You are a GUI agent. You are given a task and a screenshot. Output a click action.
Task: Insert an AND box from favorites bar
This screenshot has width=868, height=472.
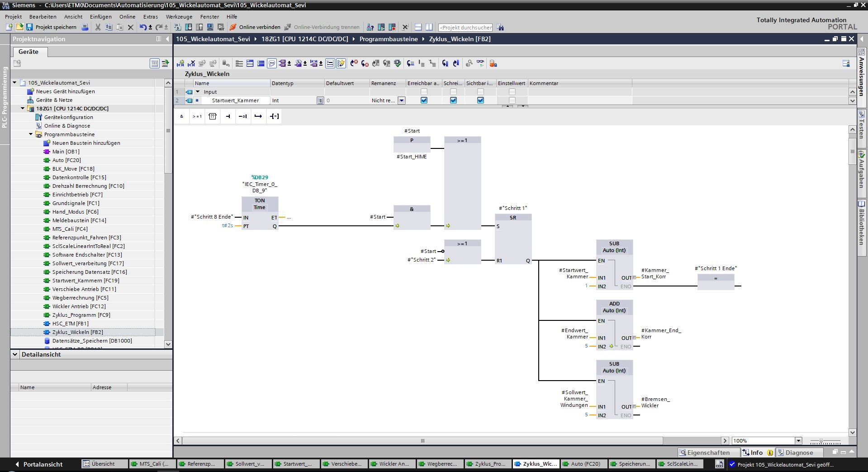pyautogui.click(x=182, y=116)
